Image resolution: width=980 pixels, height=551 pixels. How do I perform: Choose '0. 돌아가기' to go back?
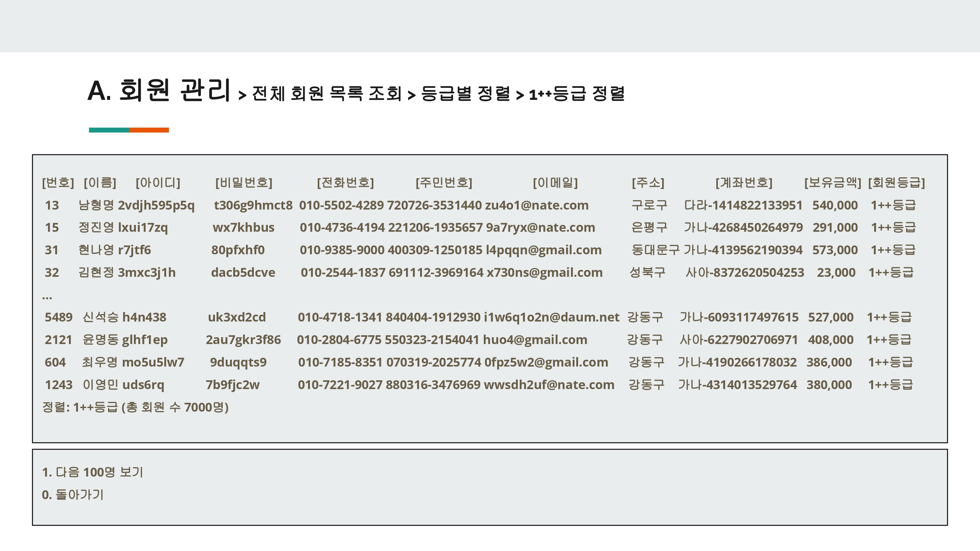[73, 494]
